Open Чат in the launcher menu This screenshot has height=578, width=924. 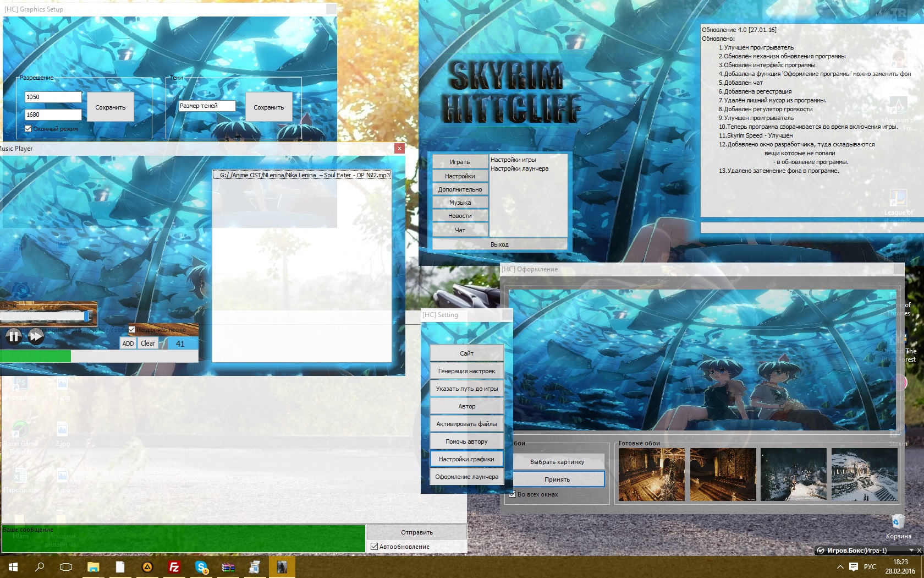[460, 230]
